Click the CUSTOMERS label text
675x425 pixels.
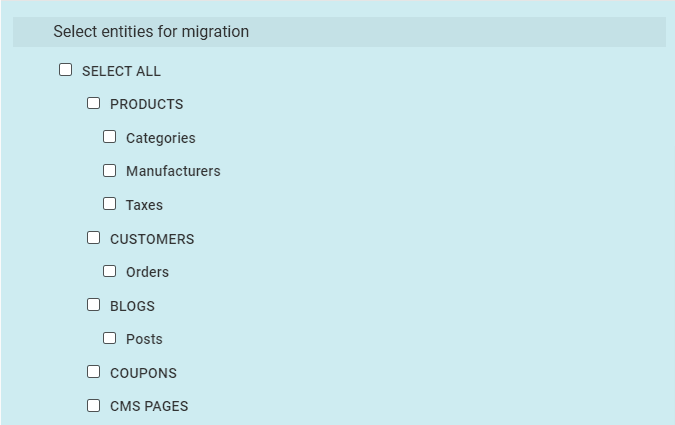pos(152,239)
